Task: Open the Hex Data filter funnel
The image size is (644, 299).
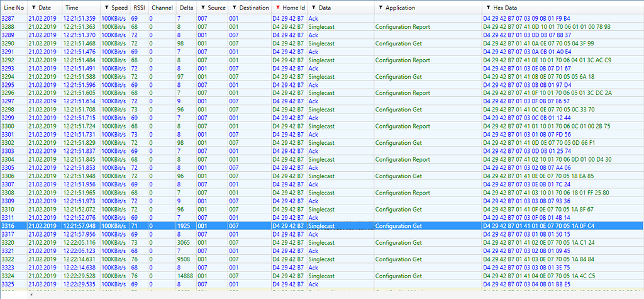Action: [488, 8]
